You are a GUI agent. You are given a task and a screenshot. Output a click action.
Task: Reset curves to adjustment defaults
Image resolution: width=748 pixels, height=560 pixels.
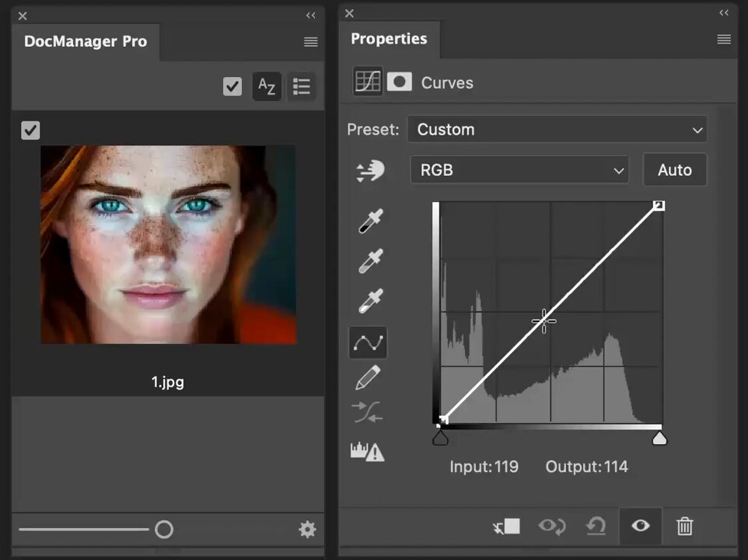click(596, 527)
